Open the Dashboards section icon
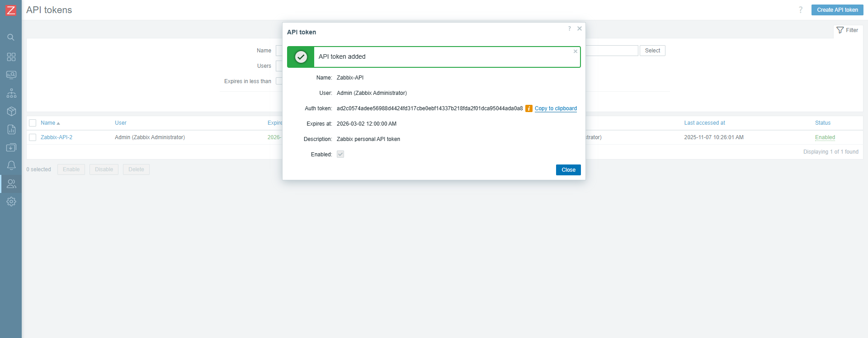Screen dimensions: 868x338 (x=11, y=57)
